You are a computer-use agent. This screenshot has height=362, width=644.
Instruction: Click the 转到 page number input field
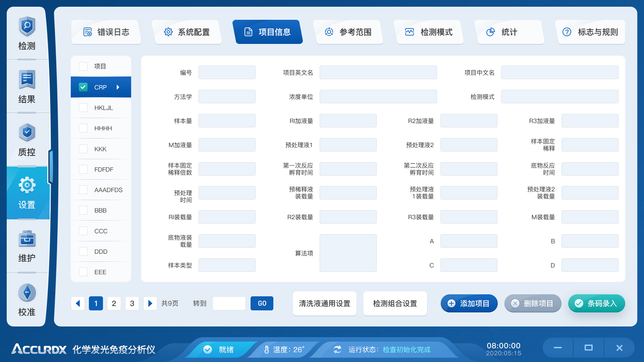tap(229, 303)
